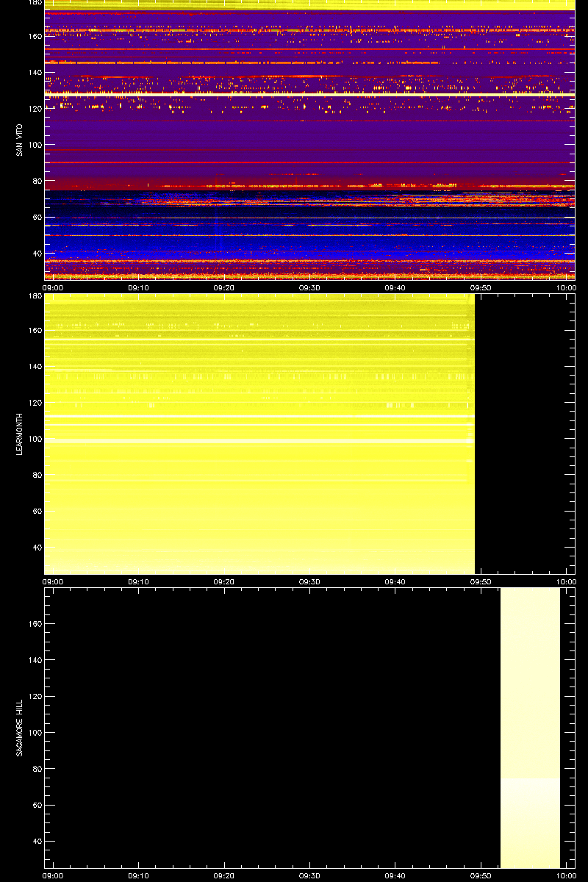Screen dimensions: 588x882
Task: Select 09:40 under the SAN VITO plot
Action: click(x=395, y=288)
